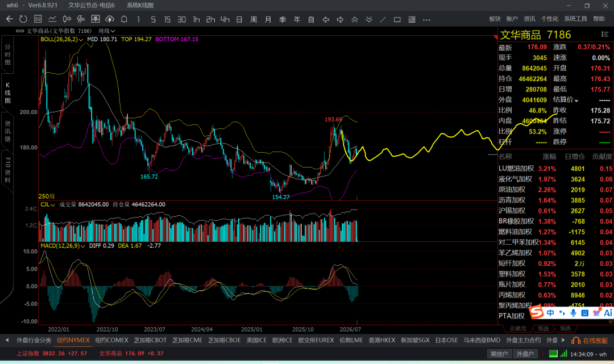
Task: Select the 外盘行业分类 tab
Action: [34, 340]
